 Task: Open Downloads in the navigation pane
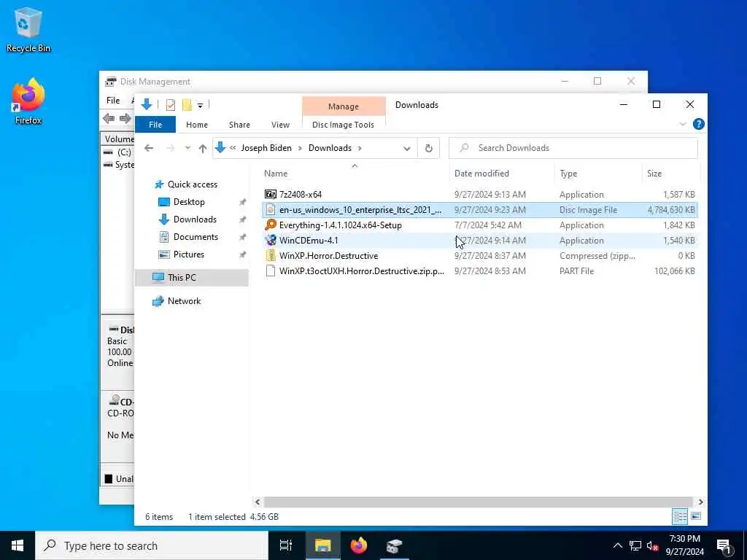[194, 219]
